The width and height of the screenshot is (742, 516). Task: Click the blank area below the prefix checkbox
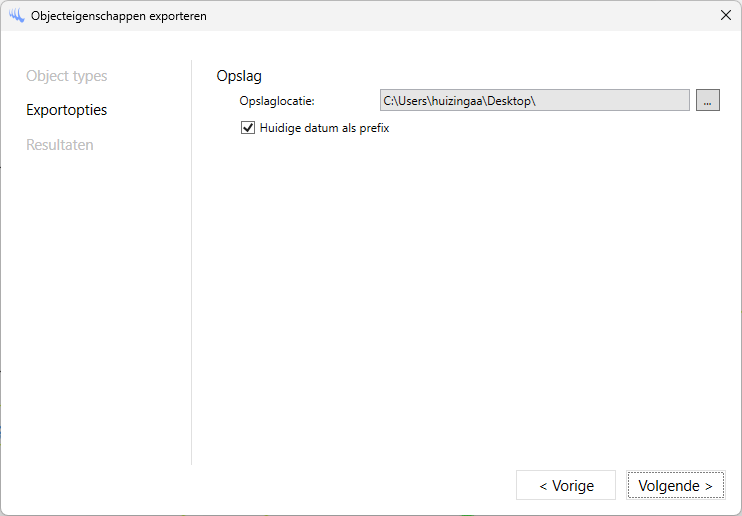464,294
